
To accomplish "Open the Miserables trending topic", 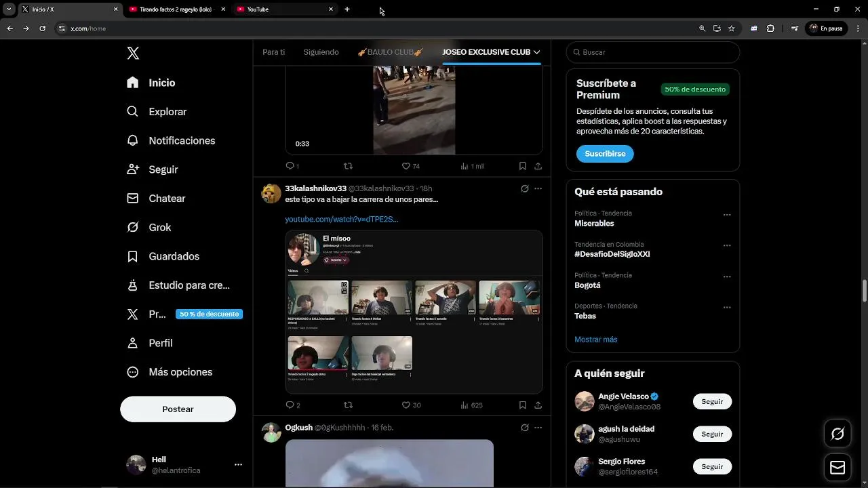I will [x=594, y=224].
